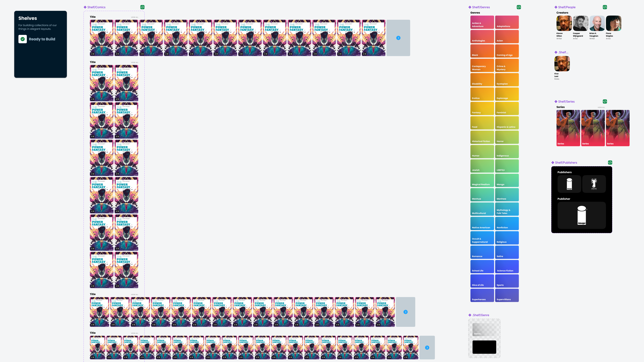Select the Shelf/Comics frame label
The width and height of the screenshot is (644, 362).
tap(96, 7)
